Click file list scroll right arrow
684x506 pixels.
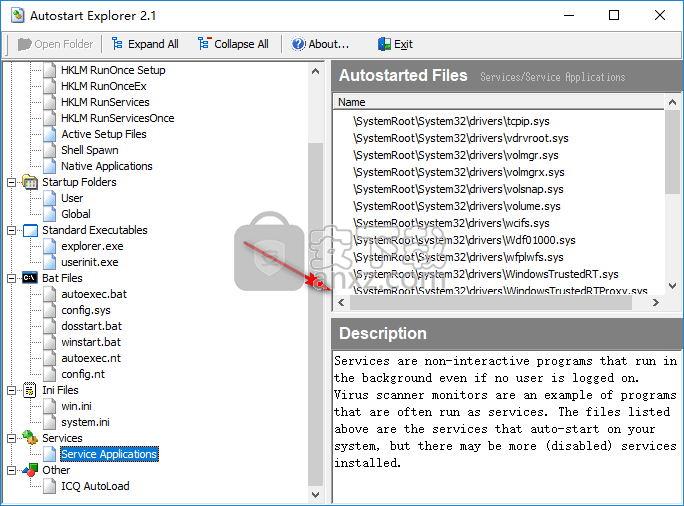pos(656,302)
